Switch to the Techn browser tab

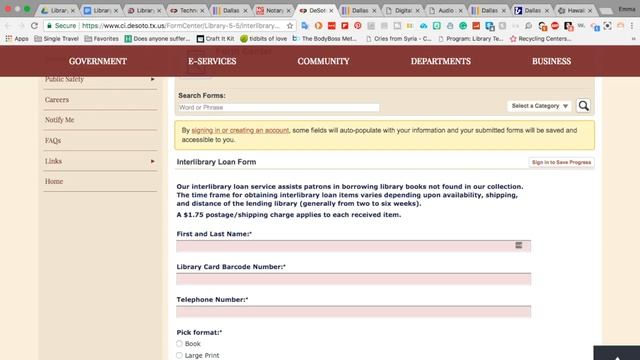click(187, 10)
